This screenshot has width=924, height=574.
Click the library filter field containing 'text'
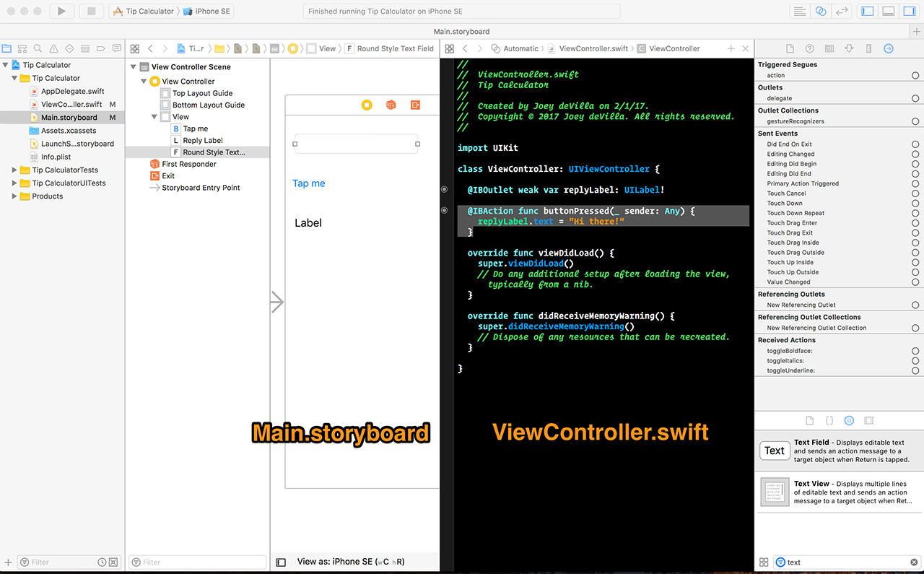847,562
